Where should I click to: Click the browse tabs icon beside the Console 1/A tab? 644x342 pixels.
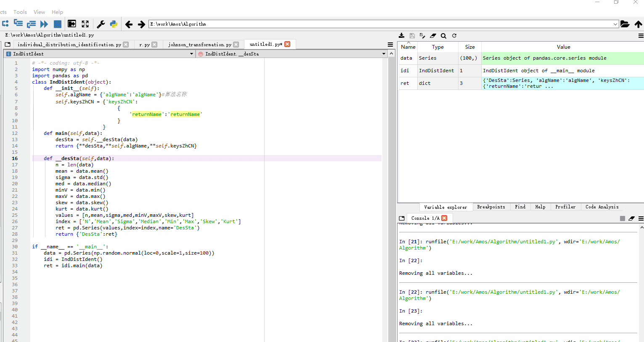click(x=402, y=218)
